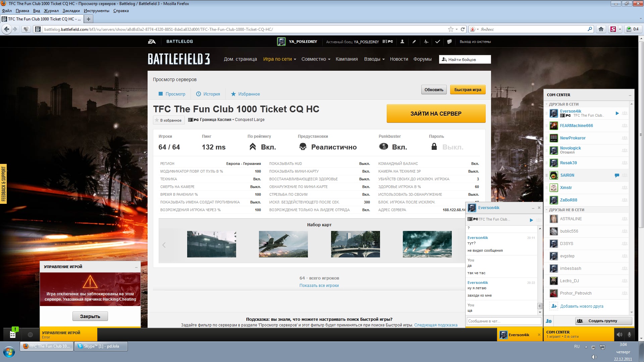
Task: Click ЗАЙТИ НА СЕРВЕР button
Action: pos(436,114)
